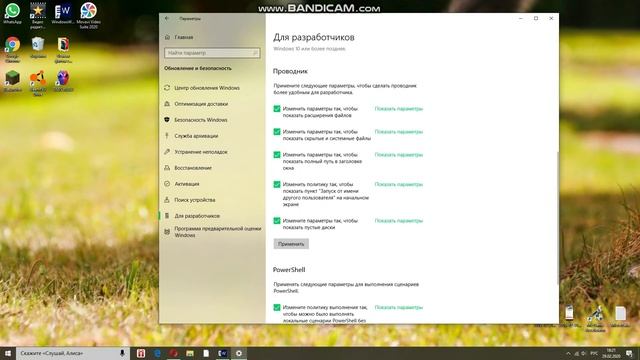
Task: Click the Найти параметр search field
Action: click(212, 53)
